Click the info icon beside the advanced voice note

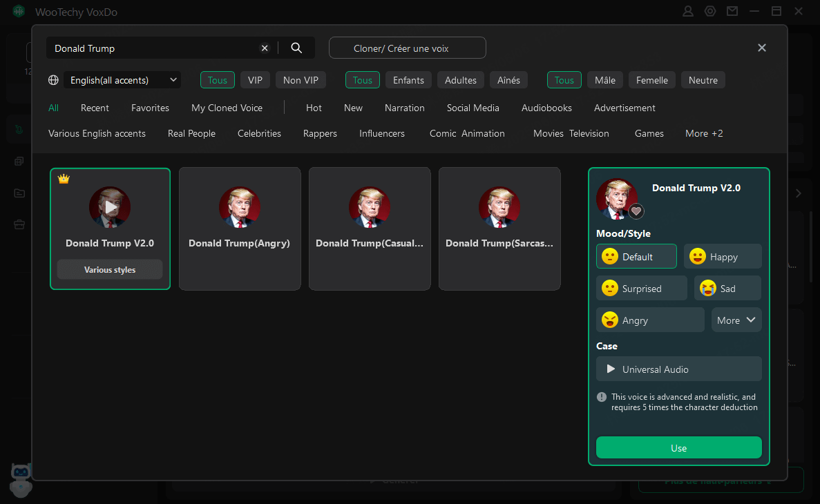tap(602, 397)
